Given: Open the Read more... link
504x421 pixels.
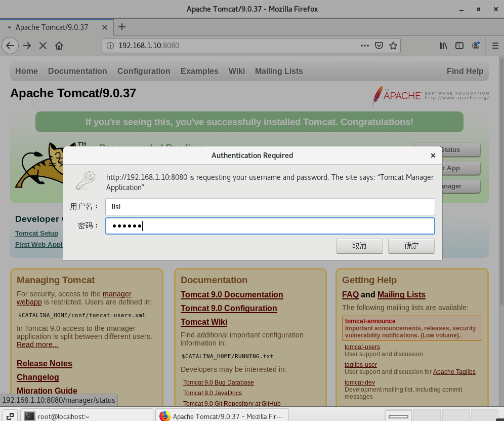Looking at the screenshot, I should [37, 345].
